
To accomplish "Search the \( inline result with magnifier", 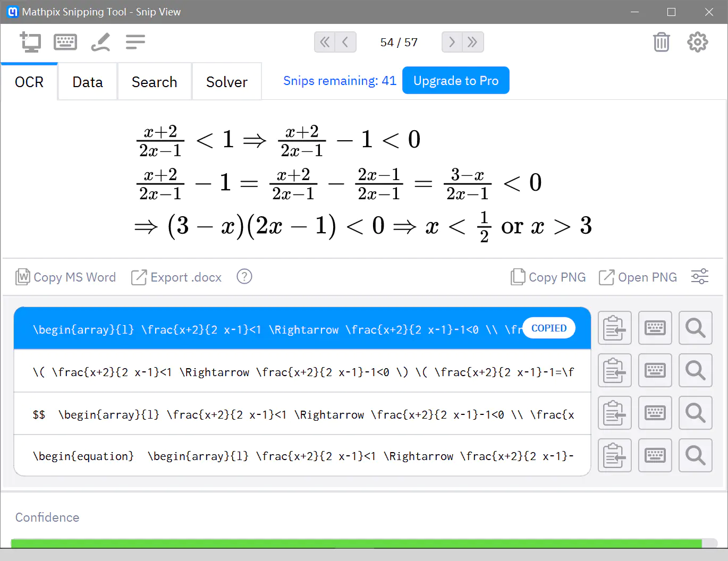I will coord(696,370).
